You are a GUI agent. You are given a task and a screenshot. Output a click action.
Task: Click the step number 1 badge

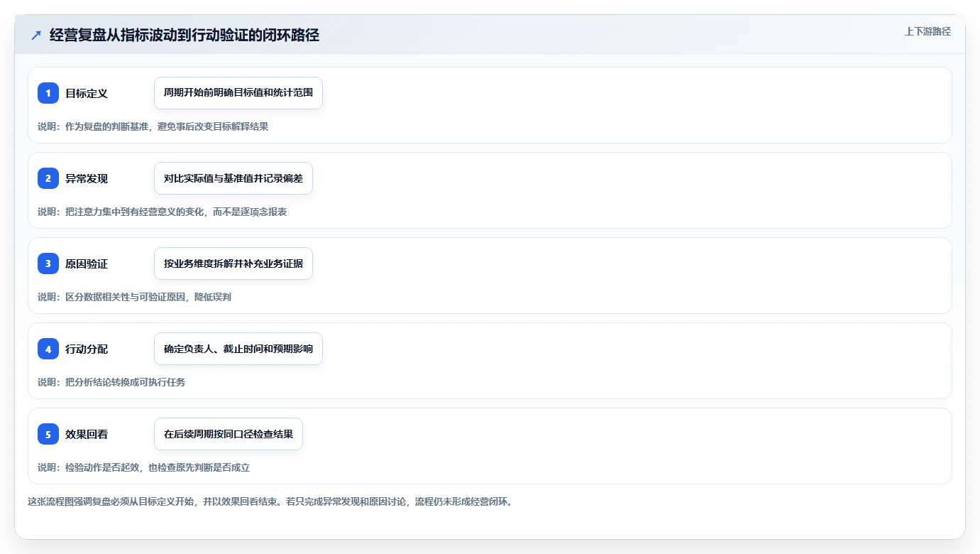click(48, 93)
